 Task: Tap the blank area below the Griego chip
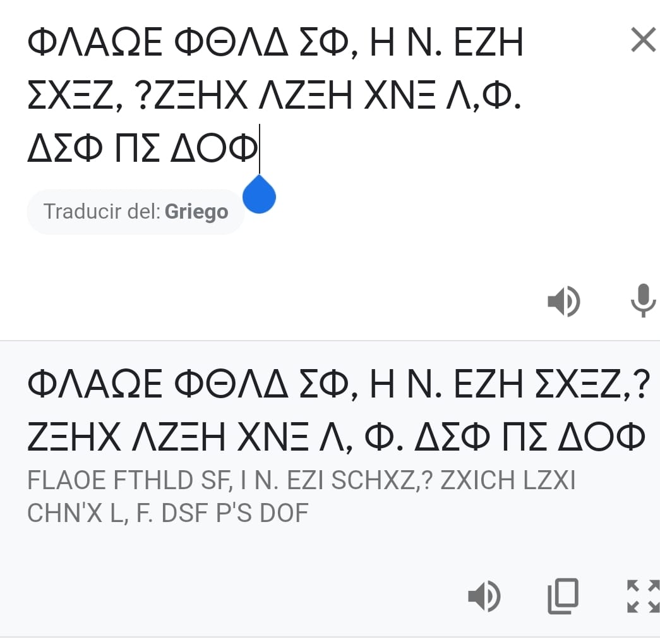point(253,265)
